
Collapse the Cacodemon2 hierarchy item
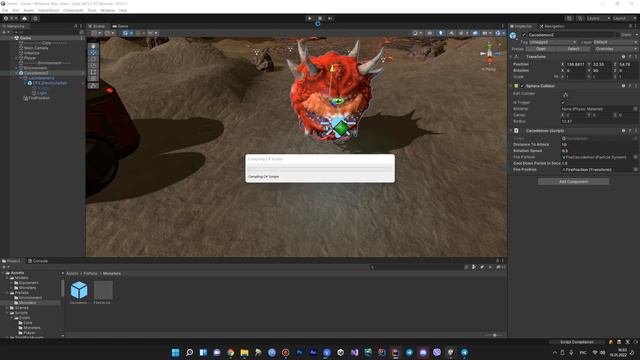pyautogui.click(x=16, y=73)
